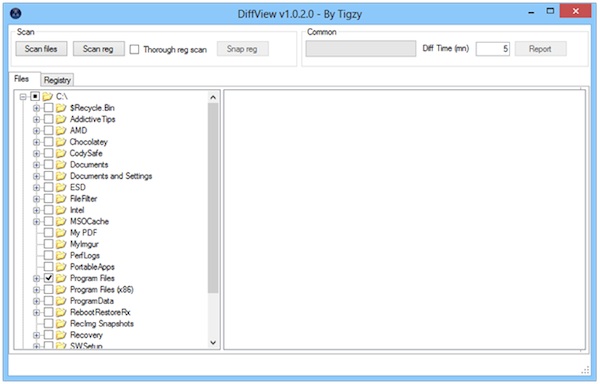Click the scrollbar up arrow in folder tree
This screenshot has height=384, width=600.
[x=213, y=97]
